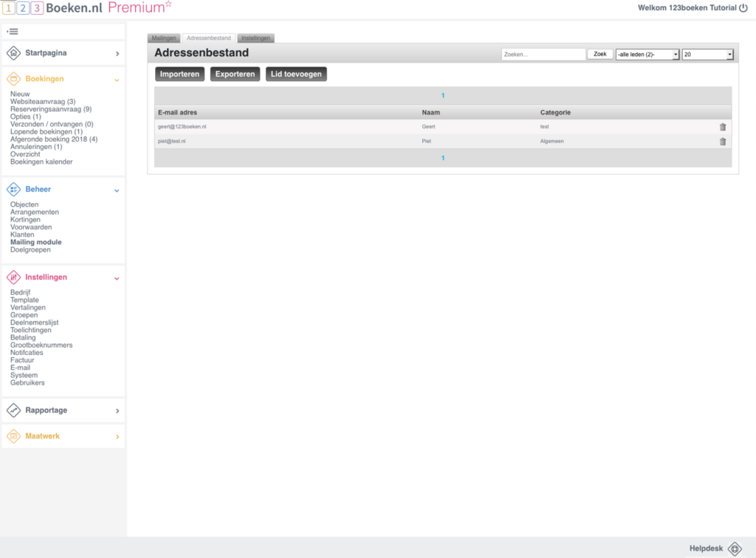The image size is (756, 558).
Task: Switch to the Mailingen tab
Action: coord(164,38)
